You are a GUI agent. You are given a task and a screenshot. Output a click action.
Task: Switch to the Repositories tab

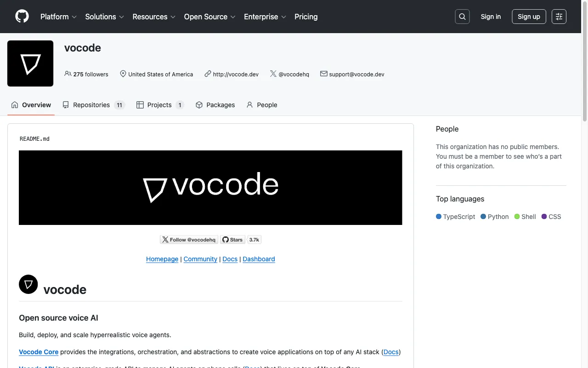point(94,105)
